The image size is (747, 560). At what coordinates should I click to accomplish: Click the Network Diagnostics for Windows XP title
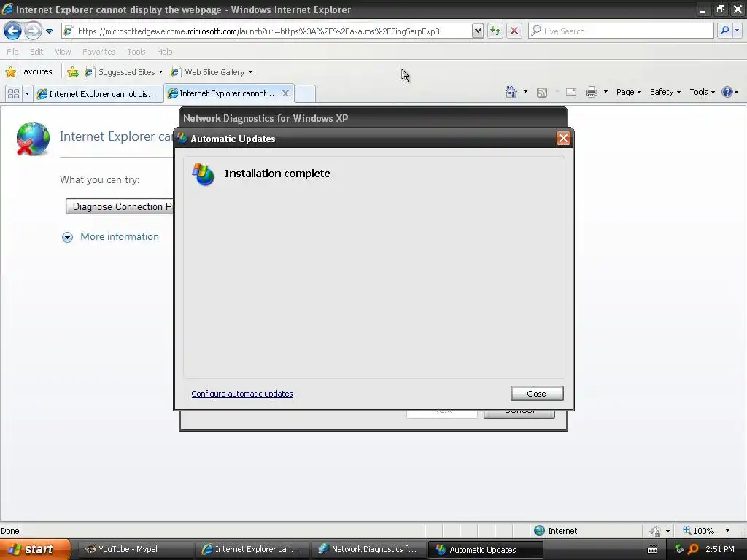coord(266,118)
